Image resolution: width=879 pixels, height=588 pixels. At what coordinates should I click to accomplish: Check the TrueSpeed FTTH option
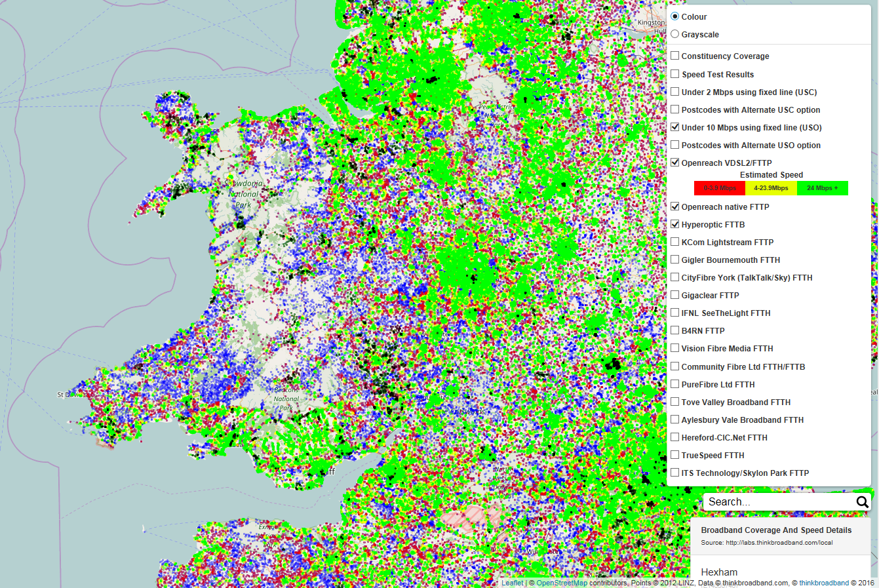click(x=675, y=455)
